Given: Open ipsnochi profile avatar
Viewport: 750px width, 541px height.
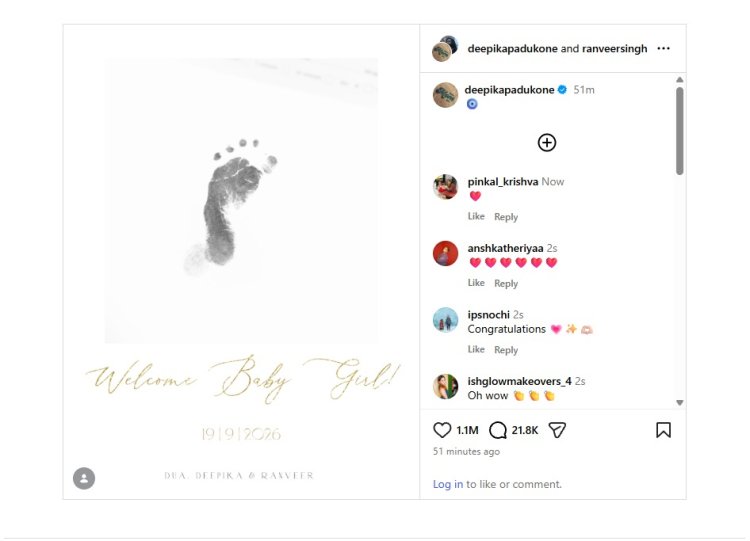Looking at the screenshot, I should [x=445, y=320].
